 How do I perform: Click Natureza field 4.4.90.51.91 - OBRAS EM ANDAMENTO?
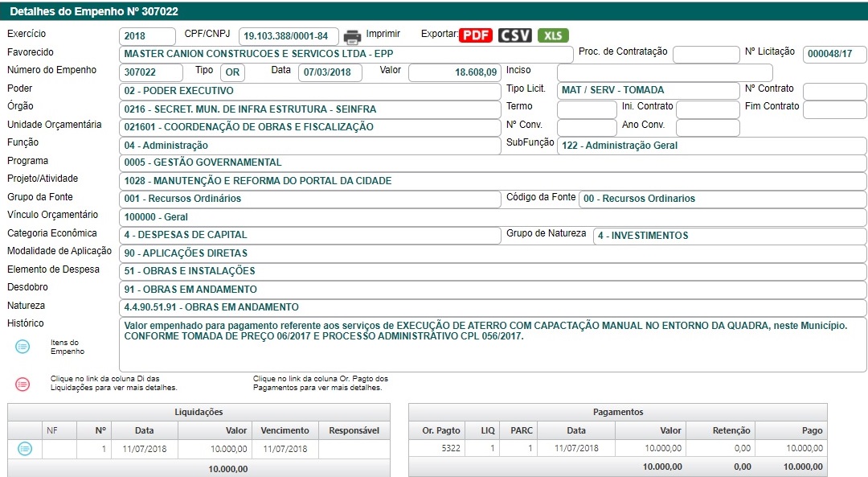(493, 307)
